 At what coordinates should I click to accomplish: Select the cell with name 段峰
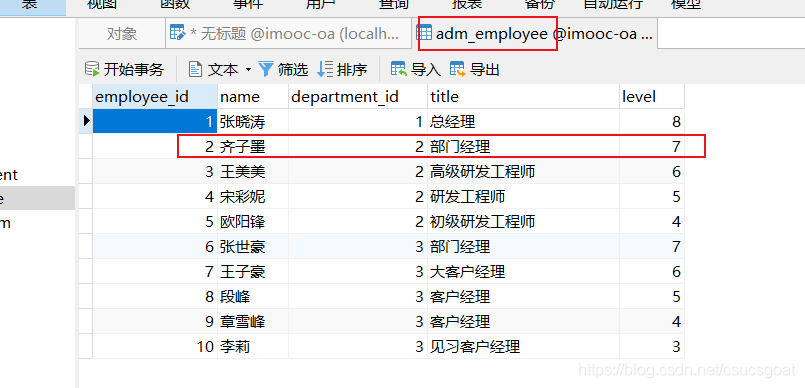pyautogui.click(x=253, y=297)
